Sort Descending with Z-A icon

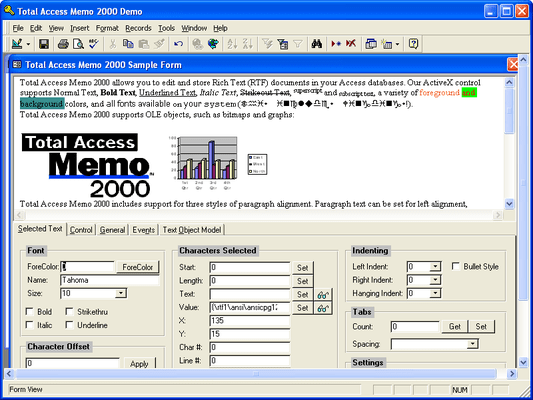tap(248, 44)
